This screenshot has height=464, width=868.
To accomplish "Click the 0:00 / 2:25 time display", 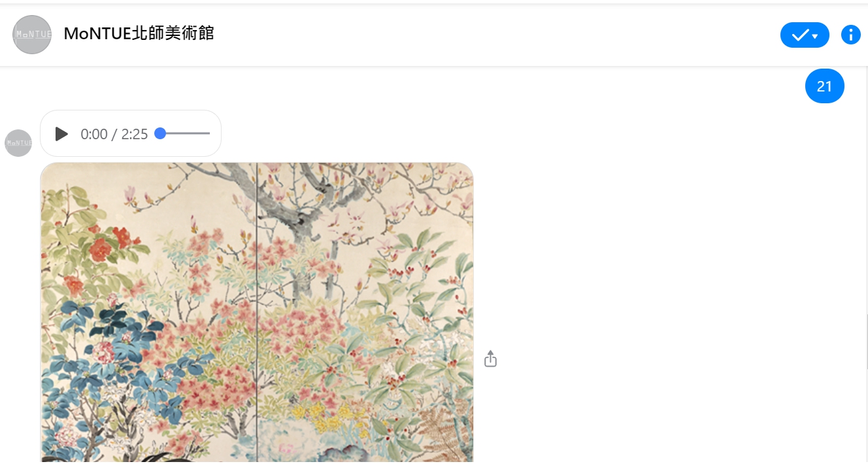I will point(114,134).
